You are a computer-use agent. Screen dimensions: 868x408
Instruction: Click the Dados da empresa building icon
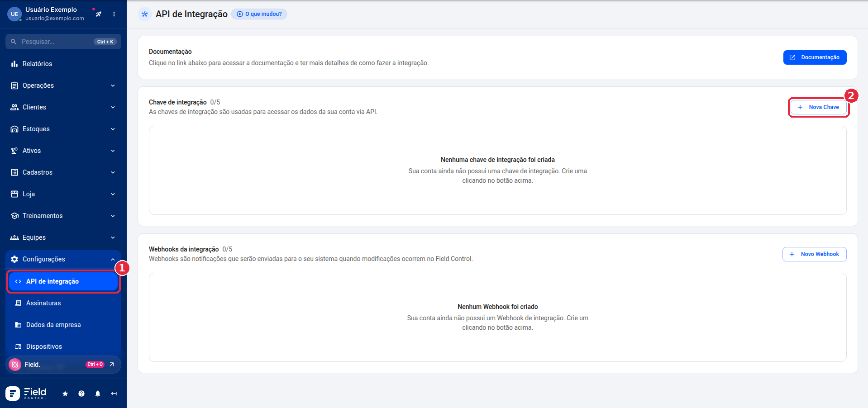click(18, 325)
